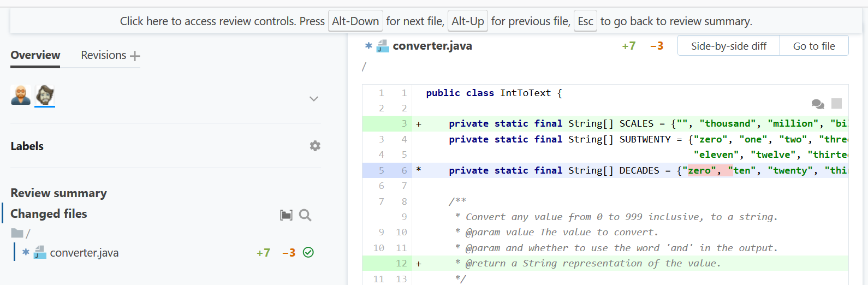Viewport: 868px width, 285px height.
Task: Open the Review summary section
Action: pos(59,193)
